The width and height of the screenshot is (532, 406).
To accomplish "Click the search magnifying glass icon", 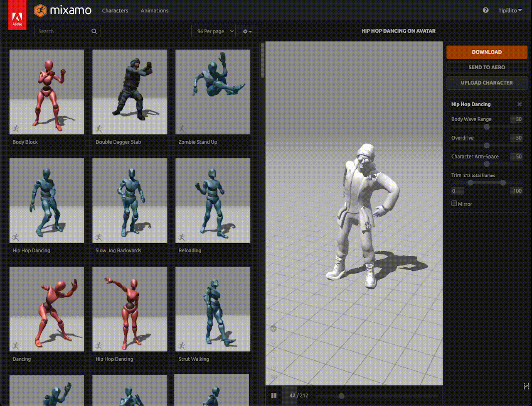I will pos(94,31).
